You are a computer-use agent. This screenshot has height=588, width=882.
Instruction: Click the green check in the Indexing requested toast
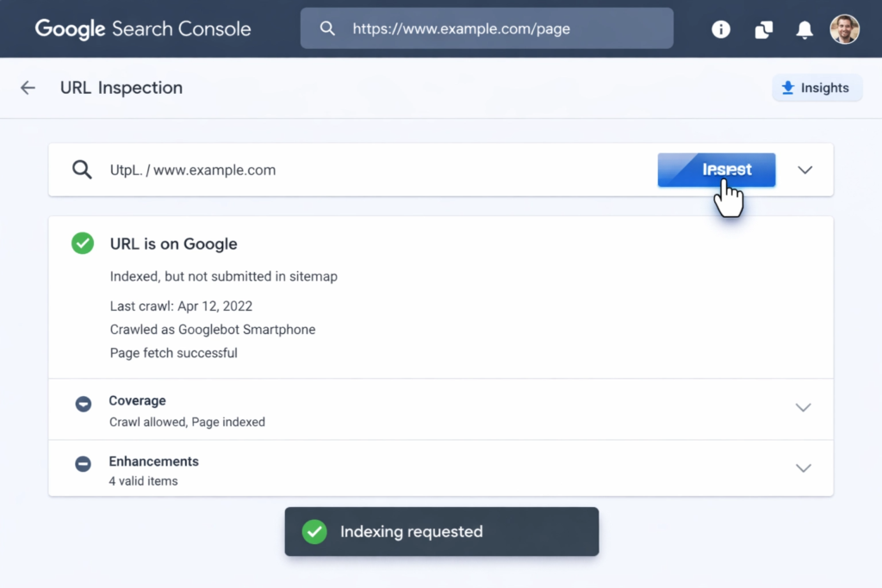click(314, 531)
